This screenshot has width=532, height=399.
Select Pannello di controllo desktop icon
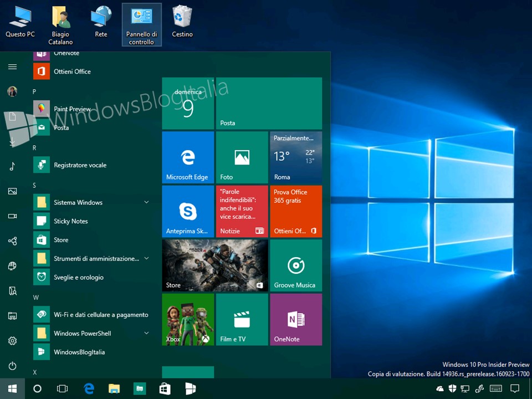pyautogui.click(x=141, y=25)
